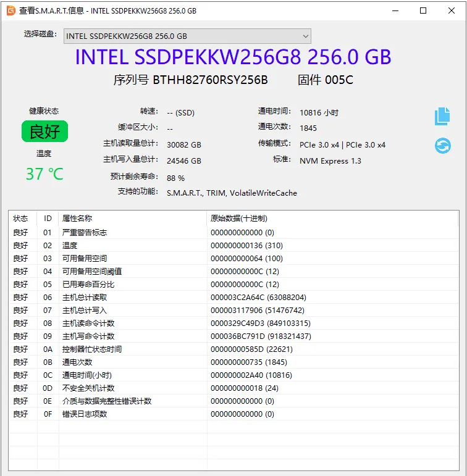This screenshot has height=476, width=467.
Task: Select row 严重警告标志
Action: point(233,233)
